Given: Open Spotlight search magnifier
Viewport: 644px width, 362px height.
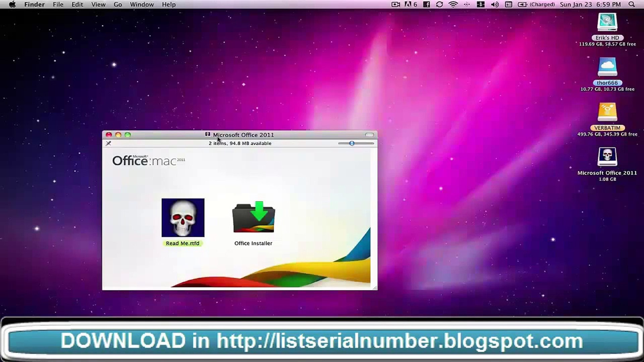Looking at the screenshot, I should point(632,4).
